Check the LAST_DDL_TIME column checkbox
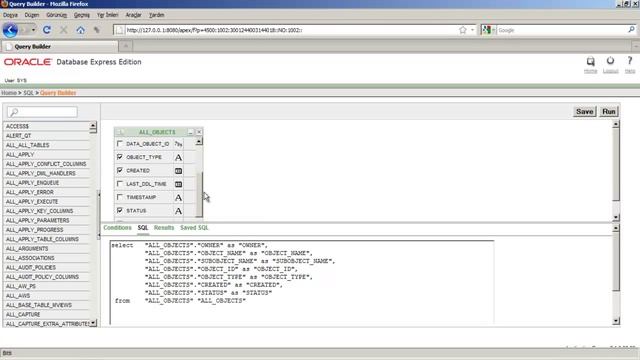Viewport: 640px width, 360px height. tap(120, 184)
